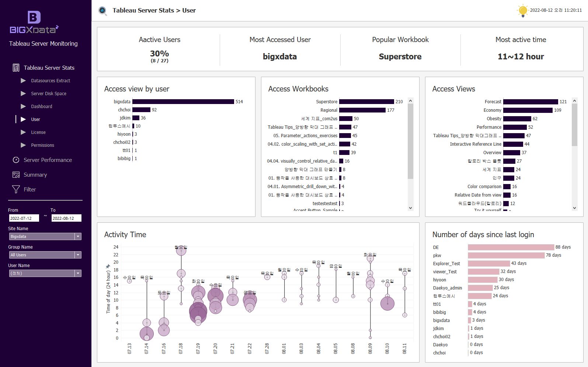
Task: Click Access Workbooks scroll-up arrow
Action: pyautogui.click(x=410, y=101)
